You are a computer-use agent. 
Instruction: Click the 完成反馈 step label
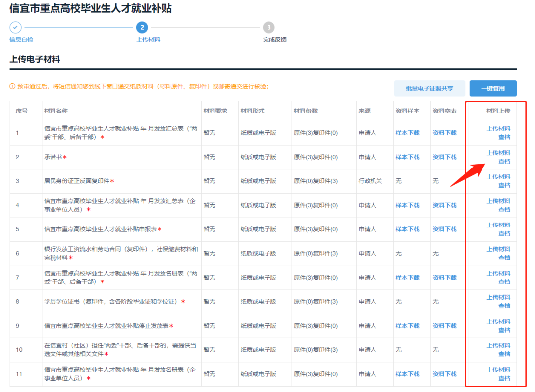pos(274,40)
